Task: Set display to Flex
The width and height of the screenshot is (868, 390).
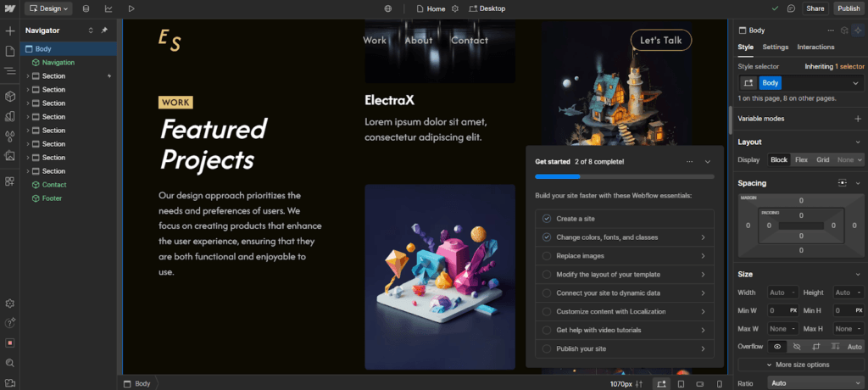Action: [801, 159]
